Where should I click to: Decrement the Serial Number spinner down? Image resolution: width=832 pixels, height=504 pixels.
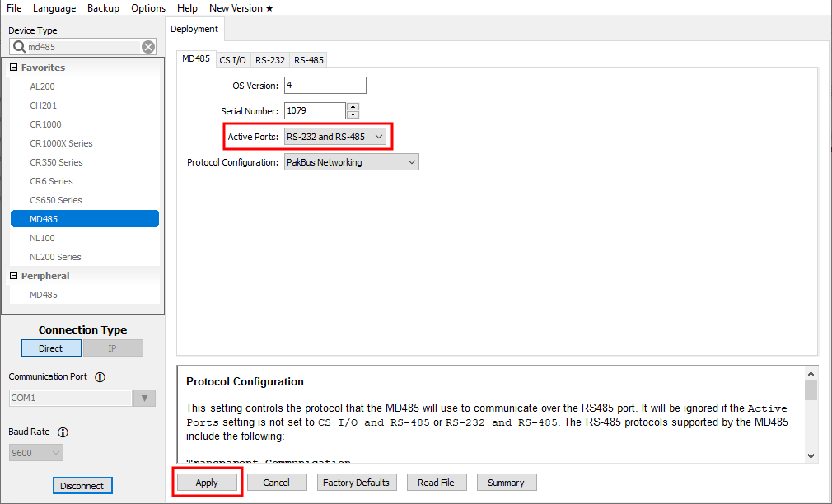[x=353, y=114]
